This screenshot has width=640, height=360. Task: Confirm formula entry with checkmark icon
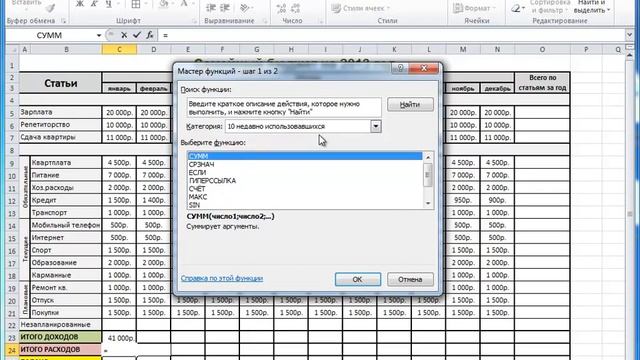click(x=137, y=36)
